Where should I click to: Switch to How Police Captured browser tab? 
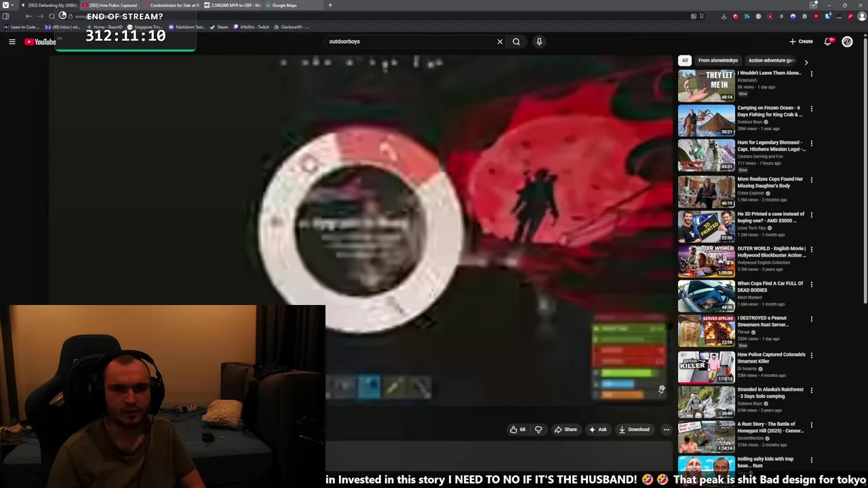tap(109, 5)
